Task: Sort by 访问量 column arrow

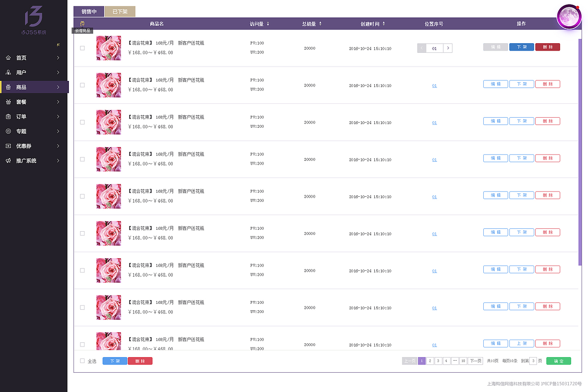Action: pyautogui.click(x=268, y=24)
